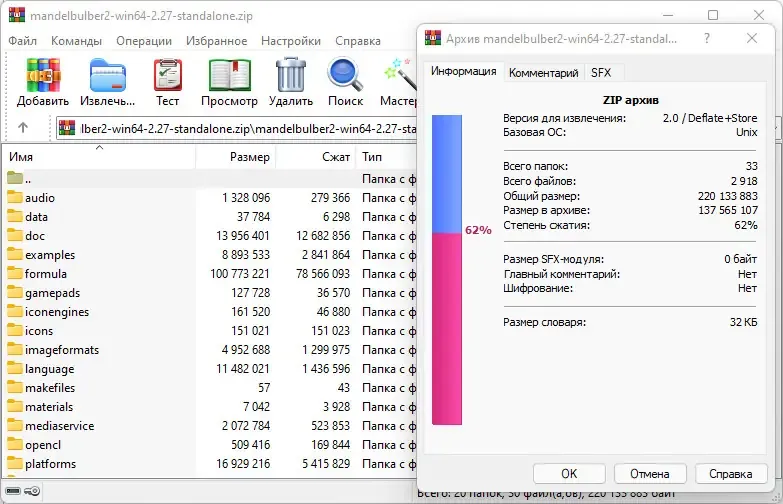Go up one level with the arrow icon
The width and height of the screenshot is (783, 504).
coord(23,127)
